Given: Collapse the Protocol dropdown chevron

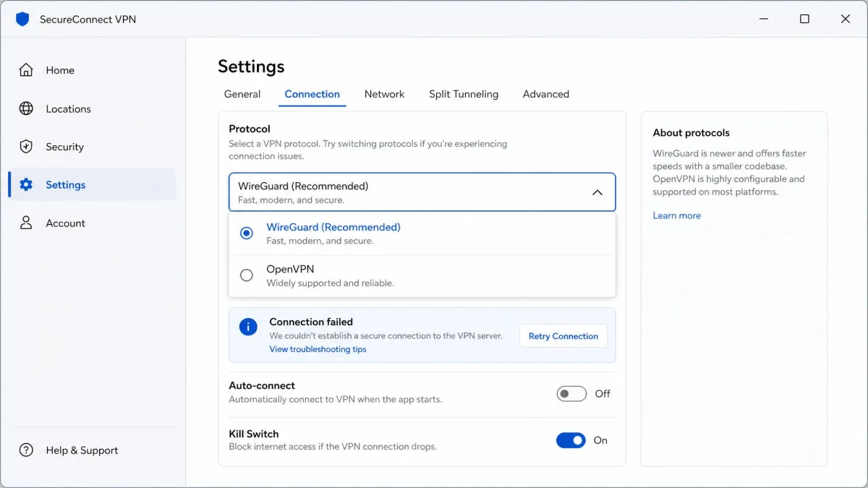Looking at the screenshot, I should [x=597, y=192].
